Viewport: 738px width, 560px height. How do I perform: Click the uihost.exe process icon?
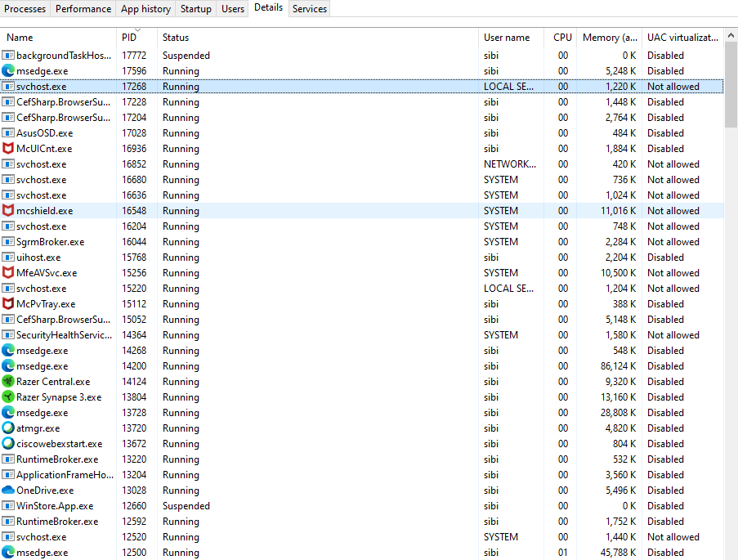[8, 258]
